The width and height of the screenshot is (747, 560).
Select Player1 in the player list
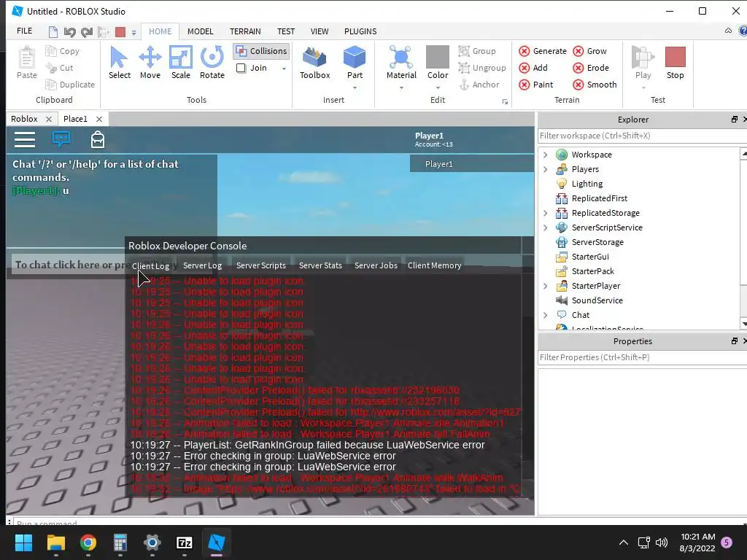click(472, 164)
